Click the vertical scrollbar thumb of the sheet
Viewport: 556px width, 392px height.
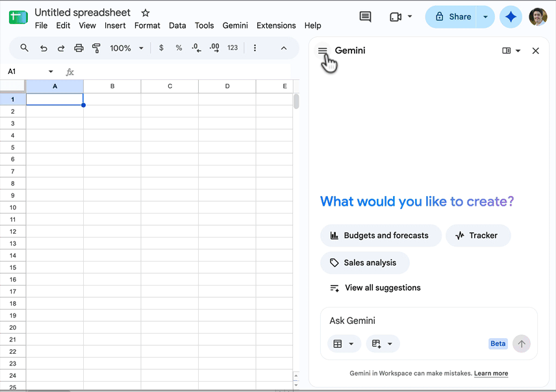point(296,101)
